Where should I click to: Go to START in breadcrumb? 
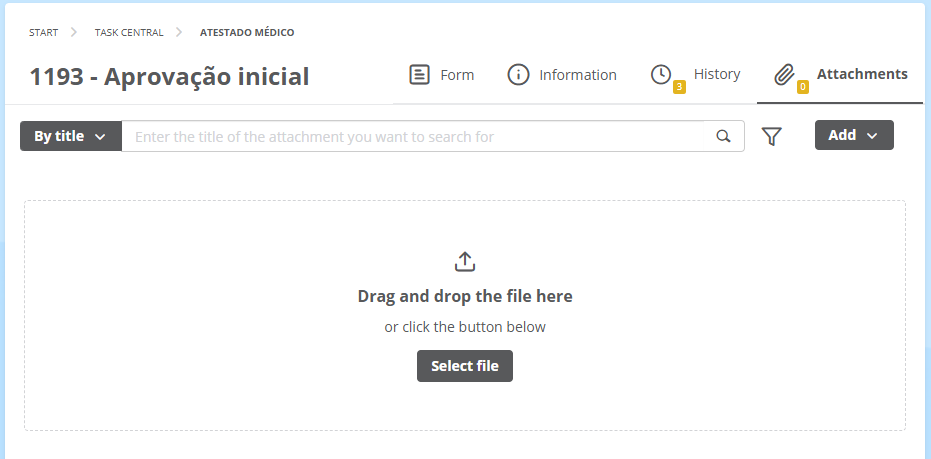(x=43, y=33)
